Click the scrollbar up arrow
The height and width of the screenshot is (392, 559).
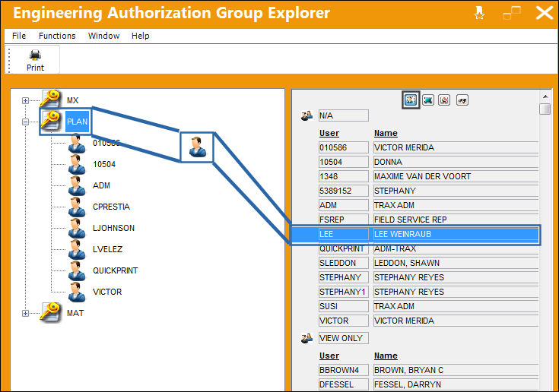[x=545, y=96]
